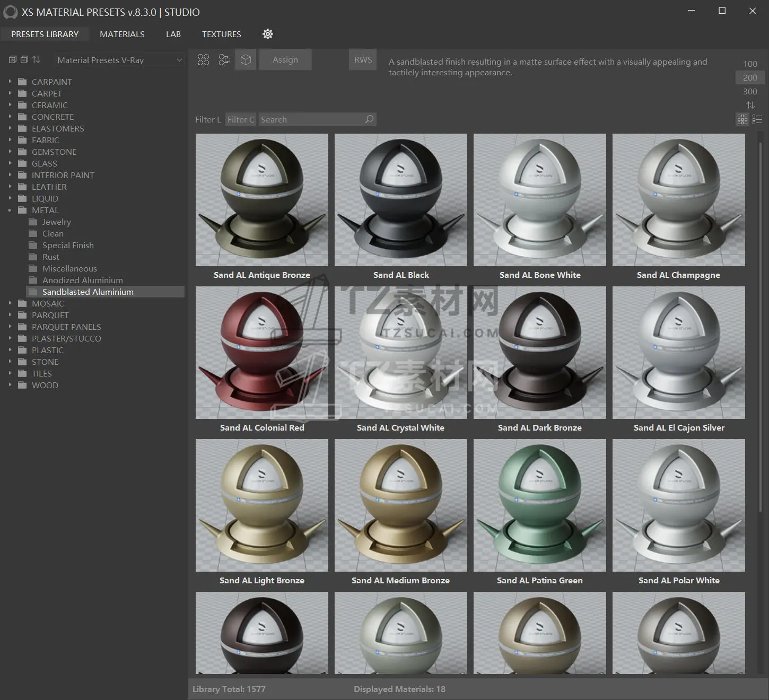Screen dimensions: 769x700
Task: Click the magnifier icon in Search box
Action: pos(369,119)
